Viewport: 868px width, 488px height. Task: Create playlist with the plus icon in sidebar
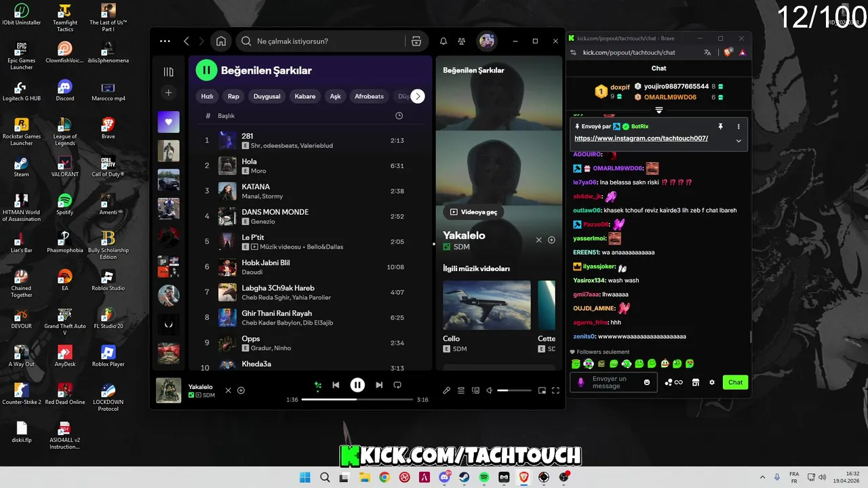[x=169, y=93]
